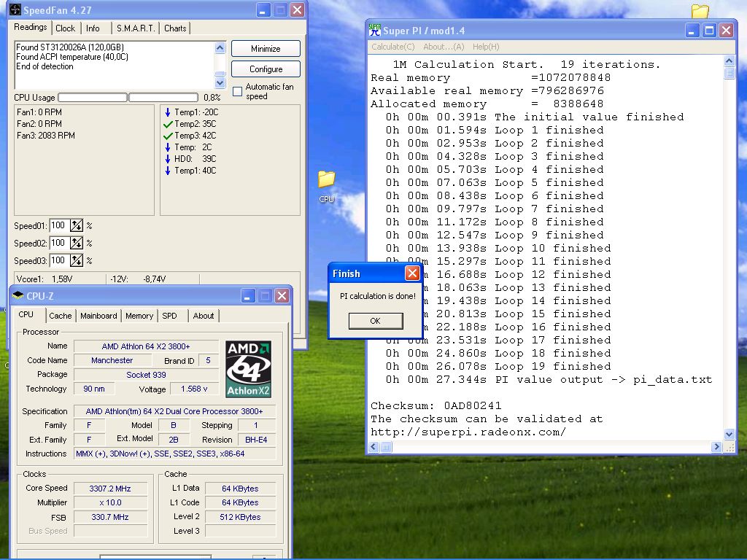Screen dimensions: 747x560
Task: Click the down arrow icon beside Temp1: 40C
Action: [x=168, y=171]
